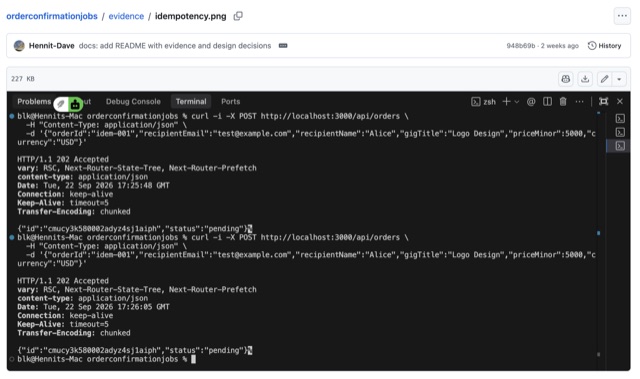Image resolution: width=640 pixels, height=379 pixels.
Task: Click the split terminal icon
Action: (x=547, y=101)
